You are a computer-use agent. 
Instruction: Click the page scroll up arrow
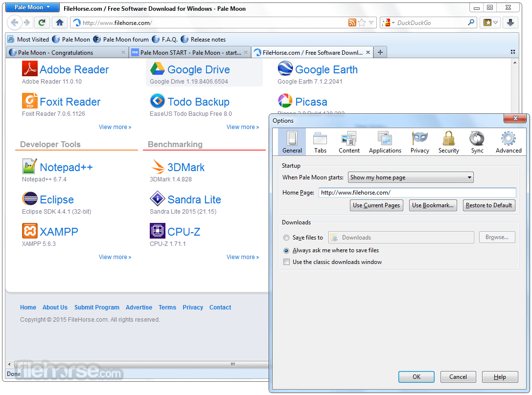515,63
